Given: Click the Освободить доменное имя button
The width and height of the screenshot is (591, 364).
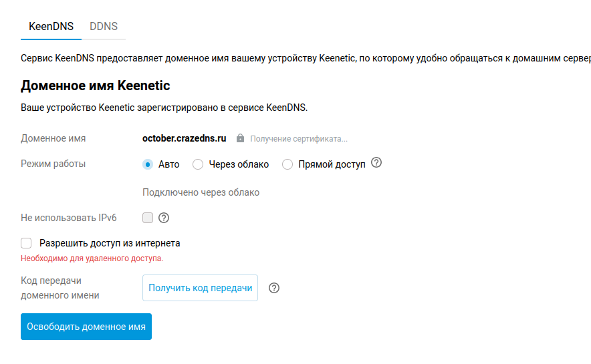Looking at the screenshot, I should tap(86, 327).
